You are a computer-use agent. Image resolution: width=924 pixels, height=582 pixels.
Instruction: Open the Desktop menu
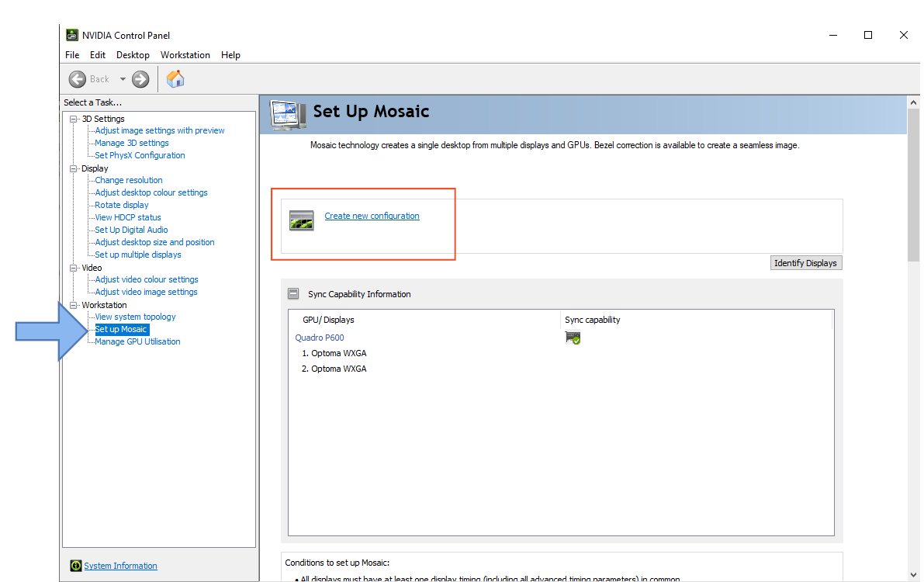pos(133,55)
